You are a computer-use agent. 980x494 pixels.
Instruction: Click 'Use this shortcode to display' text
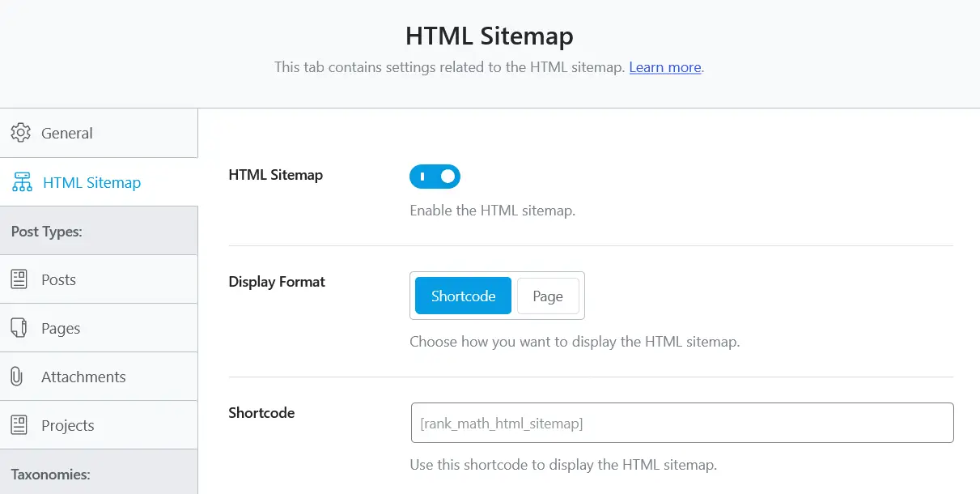[505, 465]
